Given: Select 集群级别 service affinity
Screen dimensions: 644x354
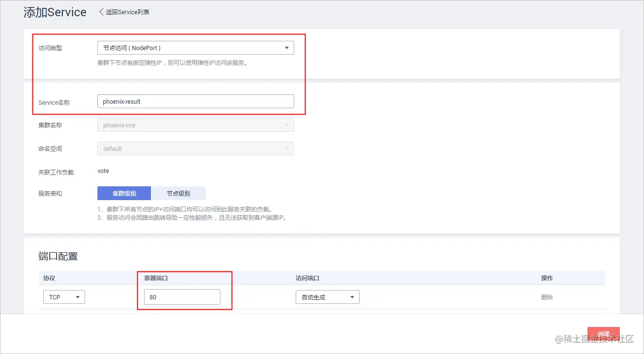Looking at the screenshot, I should [124, 193].
